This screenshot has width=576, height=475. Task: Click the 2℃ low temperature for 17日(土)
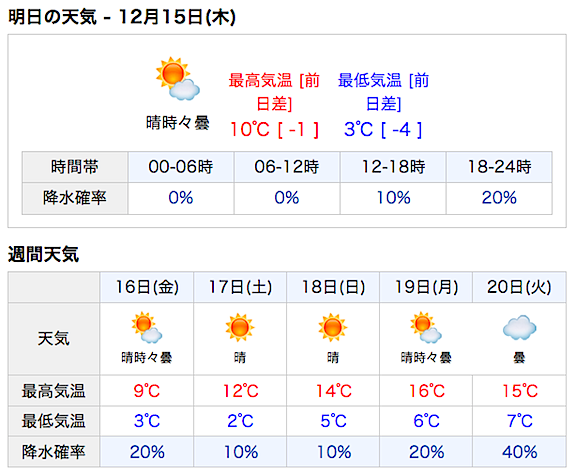[240, 421]
